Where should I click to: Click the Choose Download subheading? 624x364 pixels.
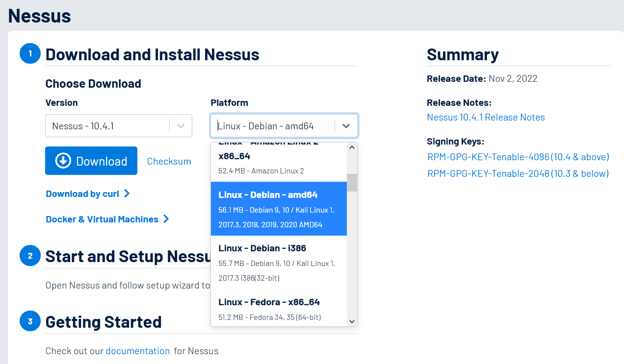(x=93, y=83)
